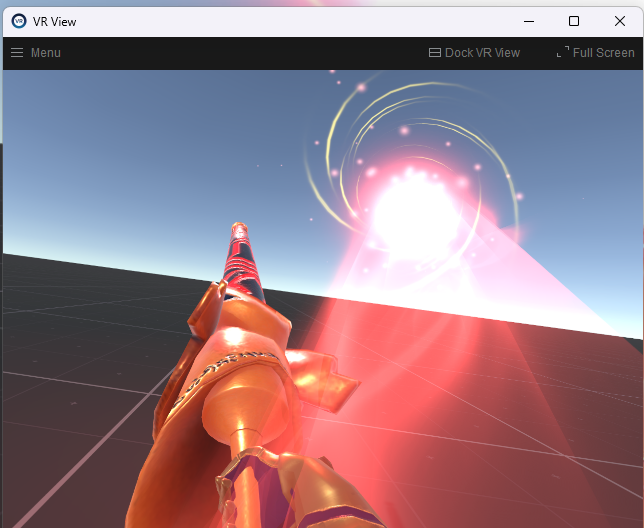Enter Full Screen via text label

click(603, 53)
